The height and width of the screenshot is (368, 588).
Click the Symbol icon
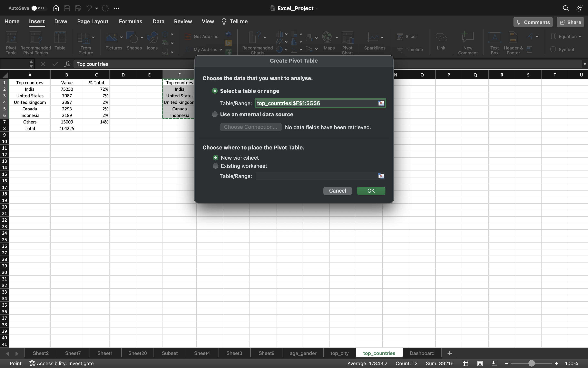pyautogui.click(x=562, y=50)
